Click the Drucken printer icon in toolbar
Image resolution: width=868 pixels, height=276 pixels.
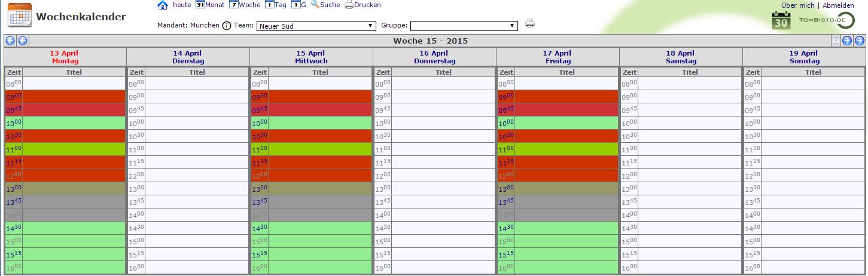[349, 5]
